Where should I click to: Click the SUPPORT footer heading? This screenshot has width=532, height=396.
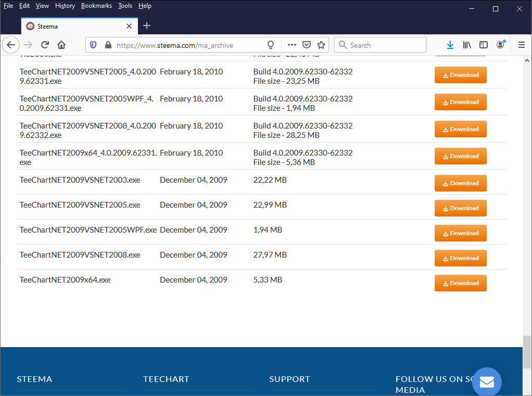click(x=290, y=379)
